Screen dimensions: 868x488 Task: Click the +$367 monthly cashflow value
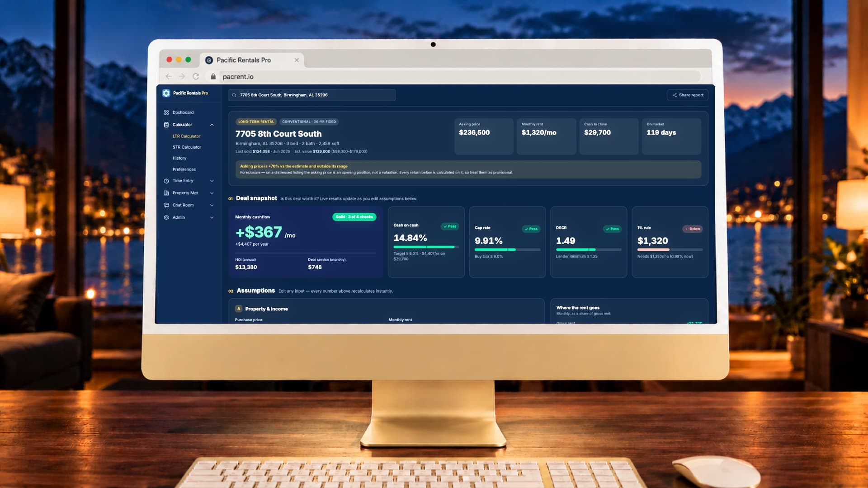coord(259,232)
